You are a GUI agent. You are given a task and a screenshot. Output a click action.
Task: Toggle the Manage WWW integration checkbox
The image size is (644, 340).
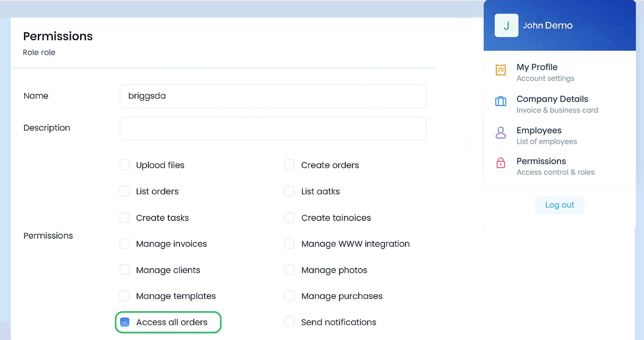289,244
